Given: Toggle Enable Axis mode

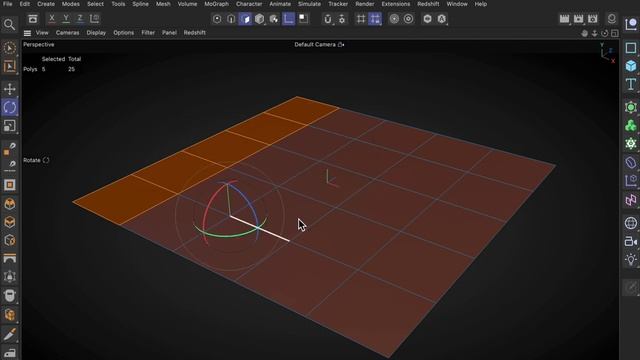Looking at the screenshot, I should tap(289, 19).
